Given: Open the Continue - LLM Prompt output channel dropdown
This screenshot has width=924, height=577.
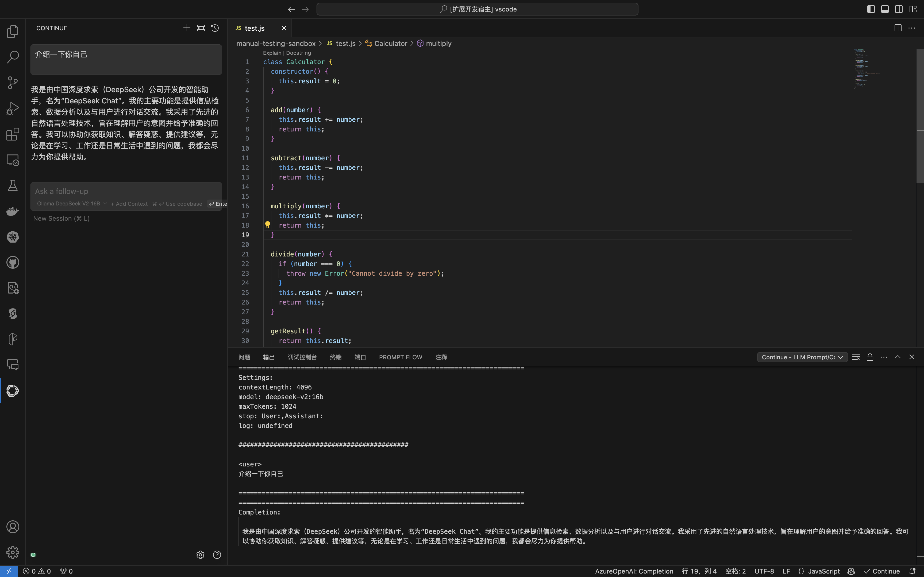Looking at the screenshot, I should click(x=802, y=357).
